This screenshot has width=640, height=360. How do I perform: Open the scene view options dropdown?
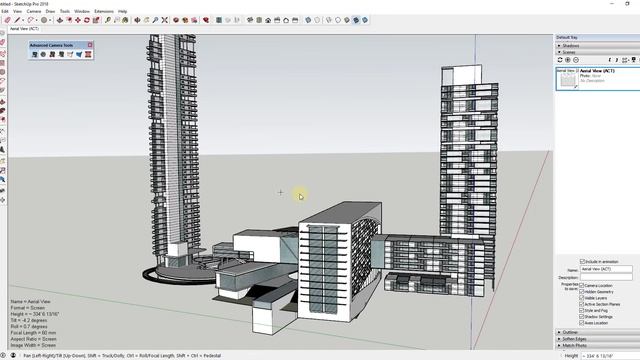click(626, 60)
